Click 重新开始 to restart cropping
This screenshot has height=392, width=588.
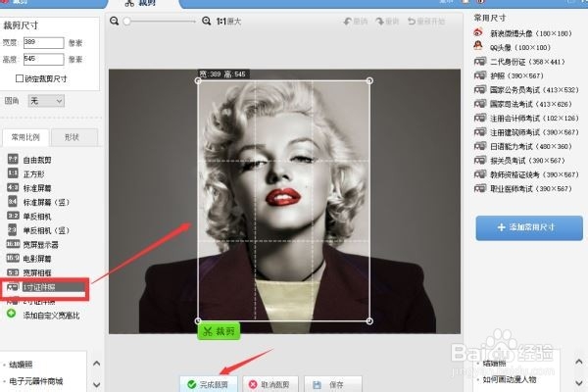pos(426,22)
